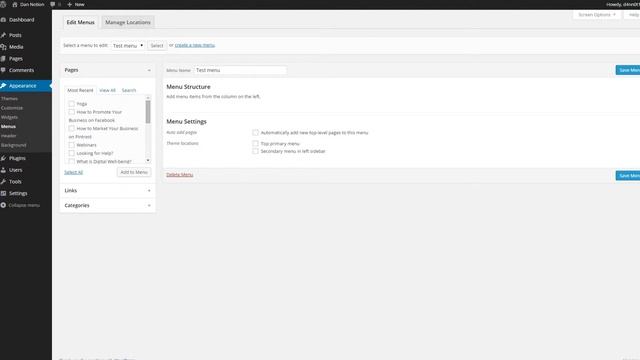Collapse the admin sidebar menu
The height and width of the screenshot is (360, 640).
[x=20, y=205]
